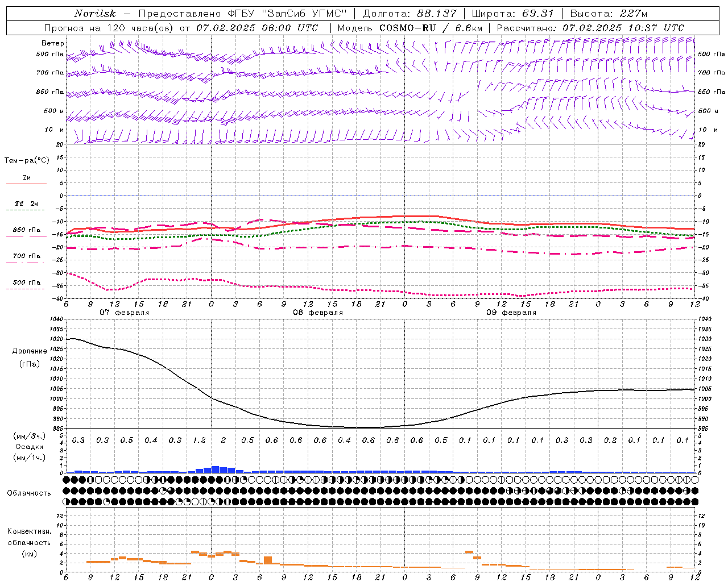Screen dimensions: 728x582
Task: Click the "09 февраля" date label
Action: tap(511, 313)
